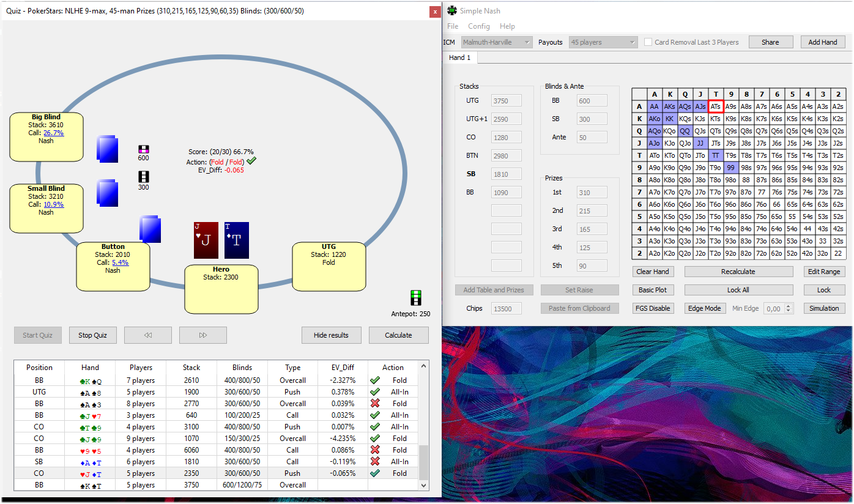Viewport: 854px width, 504px height.
Task: Go to next quiz hand (forward arrows)
Action: click(203, 335)
